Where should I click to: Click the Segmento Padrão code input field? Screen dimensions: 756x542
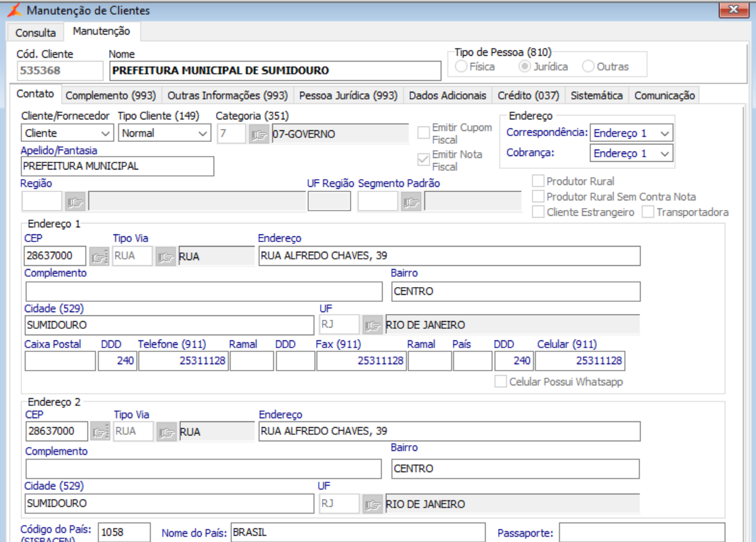pos(377,201)
